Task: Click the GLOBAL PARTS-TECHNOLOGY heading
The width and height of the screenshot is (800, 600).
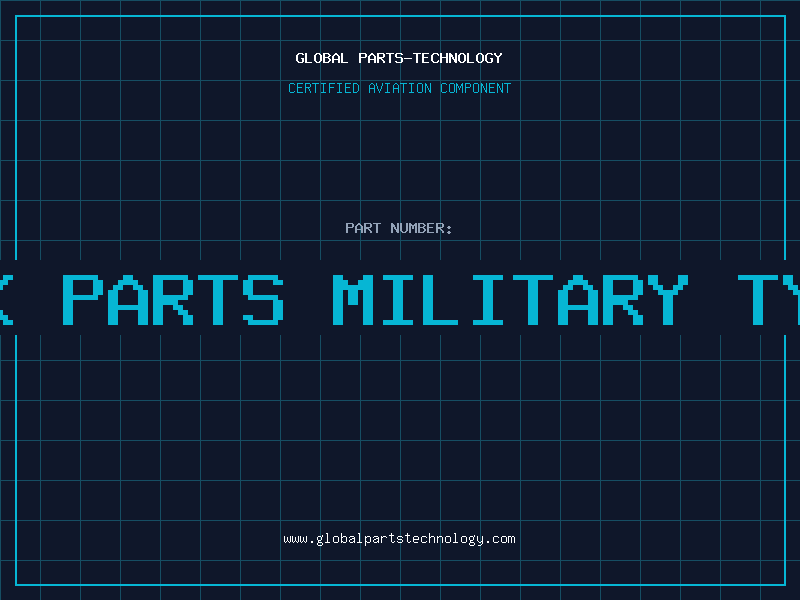Action: pos(399,58)
